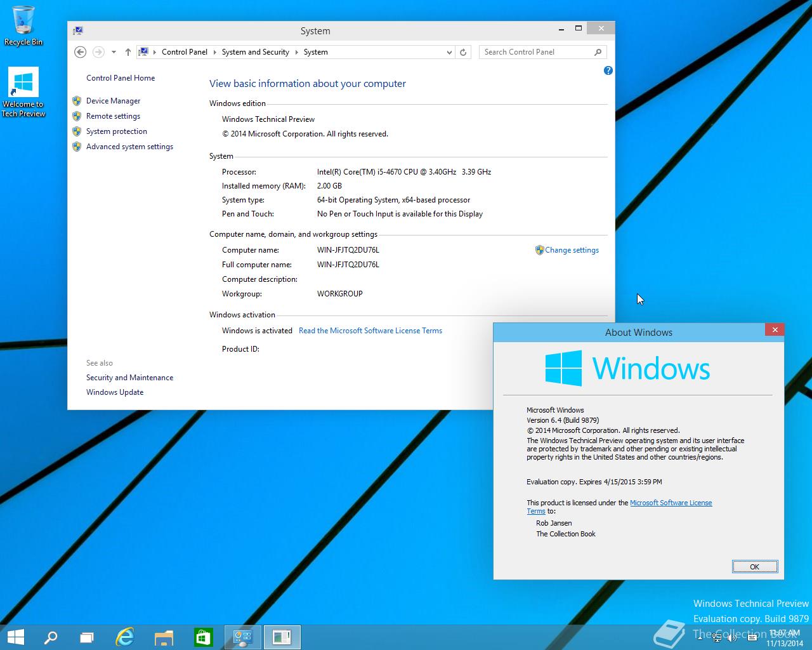This screenshot has height=650, width=812.
Task: Open Windows Store from taskbar
Action: pyautogui.click(x=203, y=637)
